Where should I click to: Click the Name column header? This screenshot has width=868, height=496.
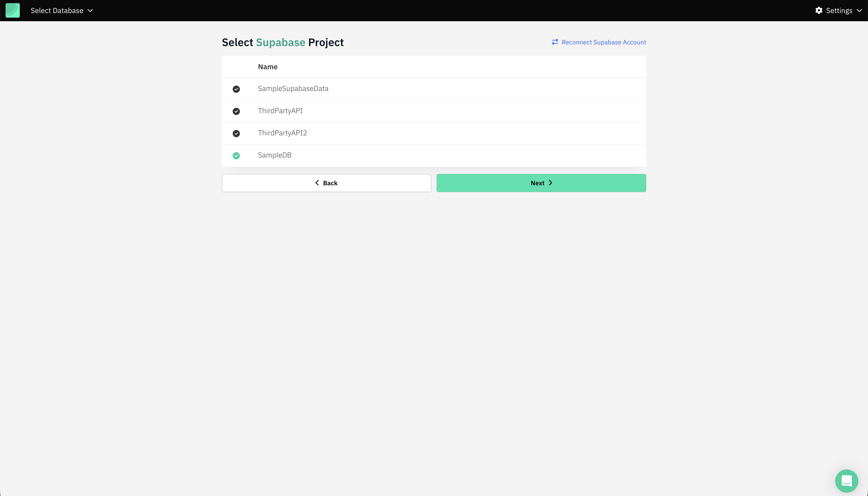coord(267,66)
